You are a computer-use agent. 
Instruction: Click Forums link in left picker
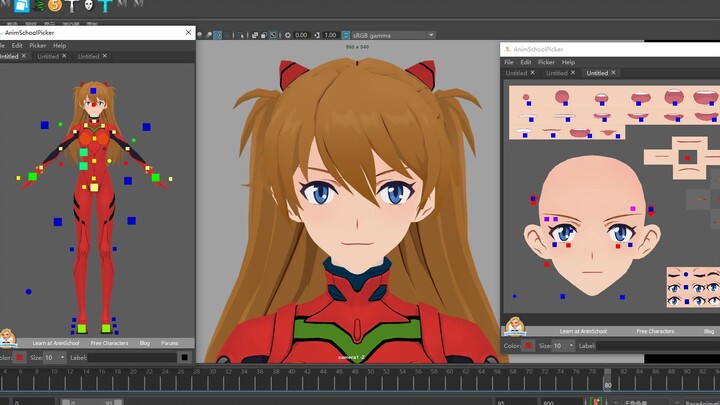coord(169,343)
